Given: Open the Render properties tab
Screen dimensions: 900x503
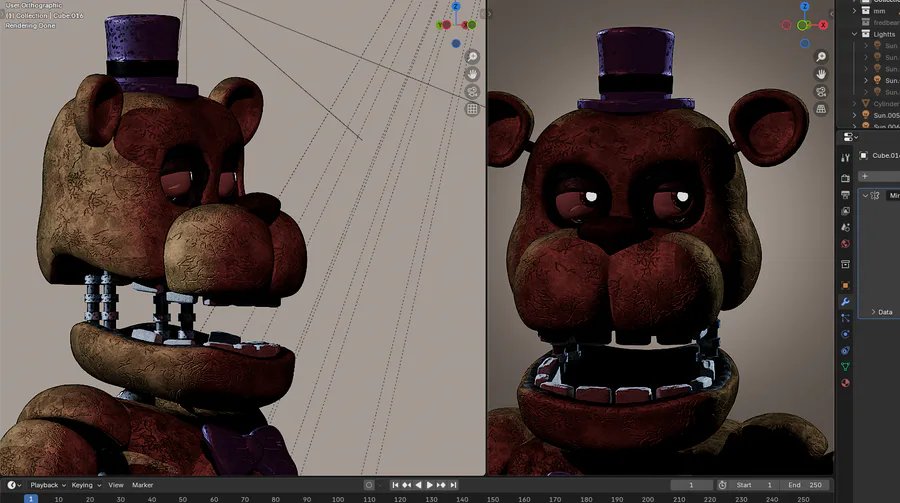Looking at the screenshot, I should click(x=845, y=179).
